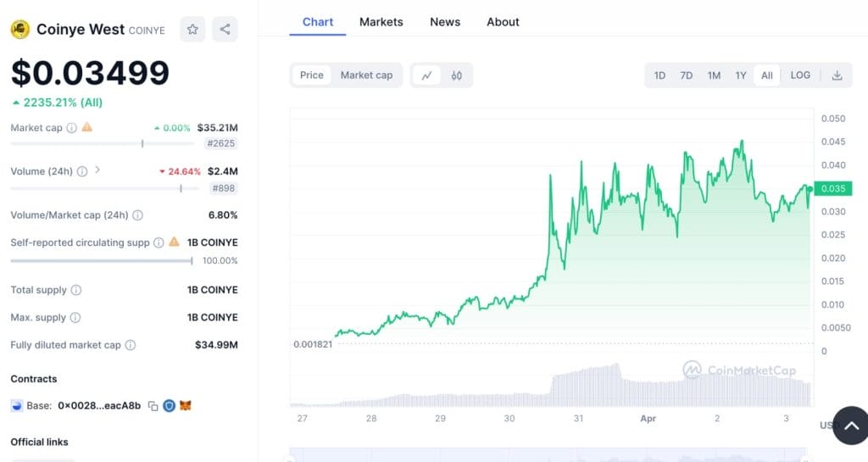Click the scroll-to-top arrow button
This screenshot has width=868, height=462.
click(850, 425)
